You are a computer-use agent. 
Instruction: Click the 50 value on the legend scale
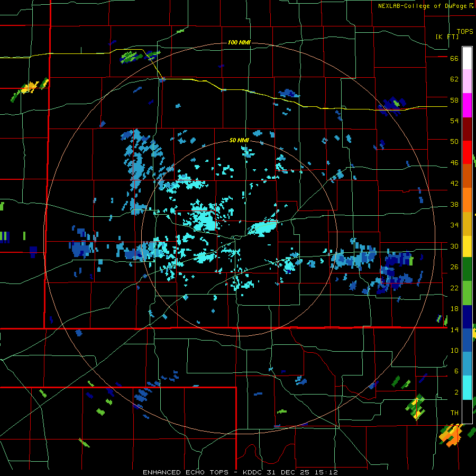(454, 142)
